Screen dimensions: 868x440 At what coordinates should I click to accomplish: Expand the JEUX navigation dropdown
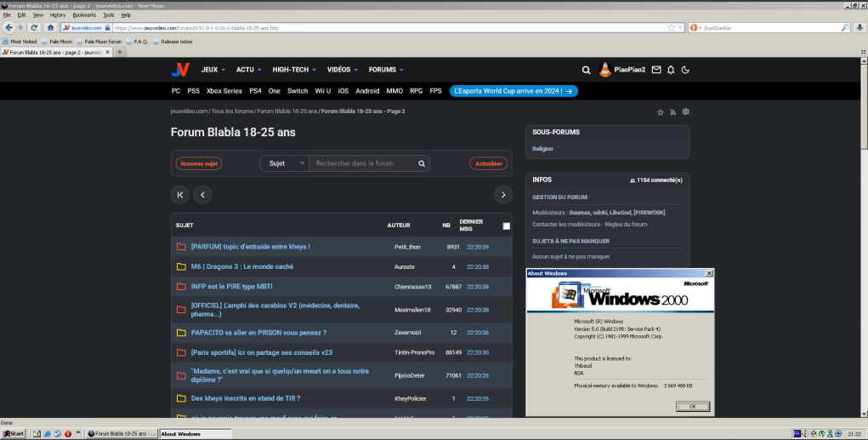(x=213, y=70)
